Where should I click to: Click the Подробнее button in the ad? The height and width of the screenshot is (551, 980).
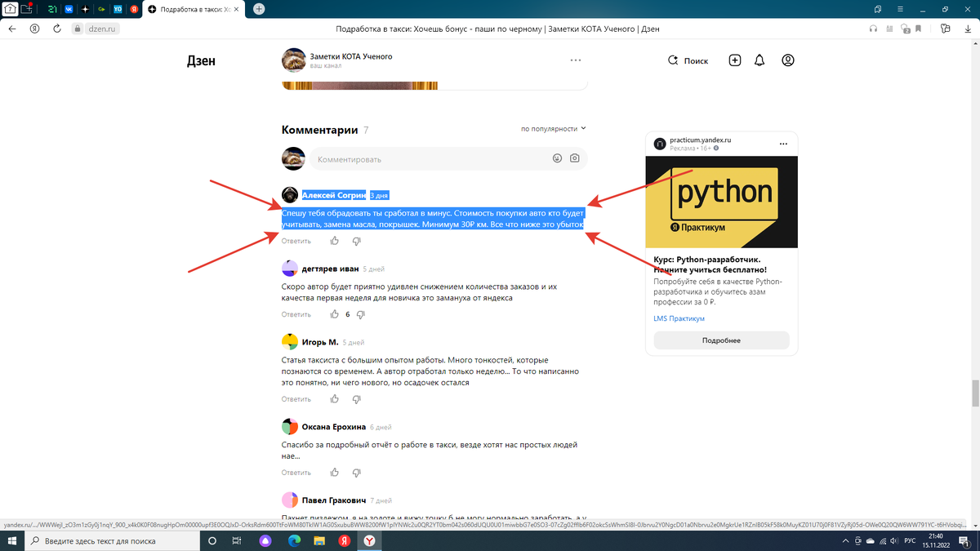721,340
